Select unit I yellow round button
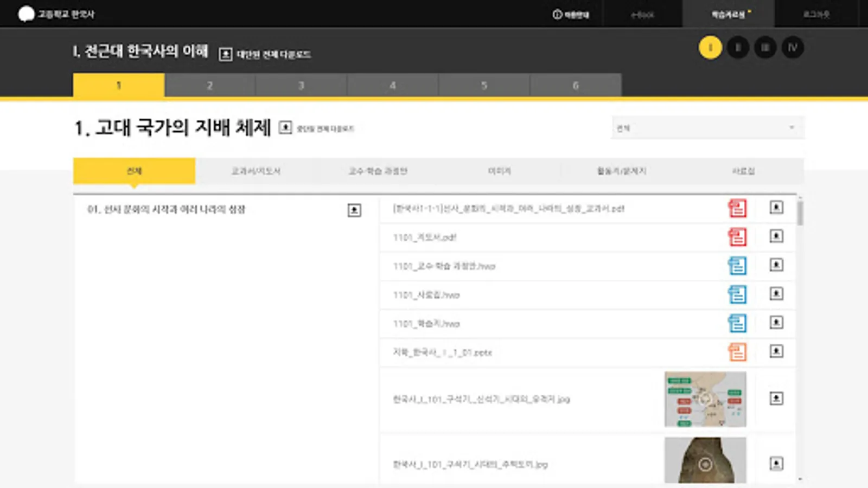 (710, 48)
